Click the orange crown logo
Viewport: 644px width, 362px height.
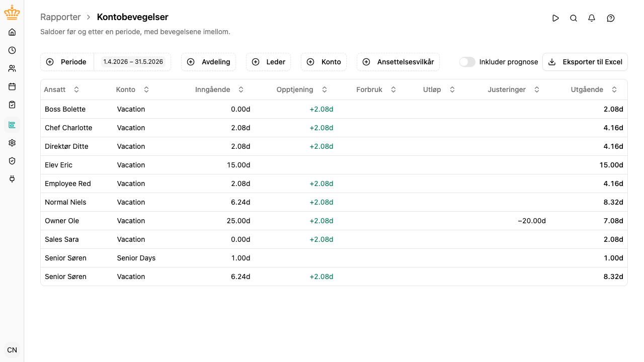tap(12, 13)
